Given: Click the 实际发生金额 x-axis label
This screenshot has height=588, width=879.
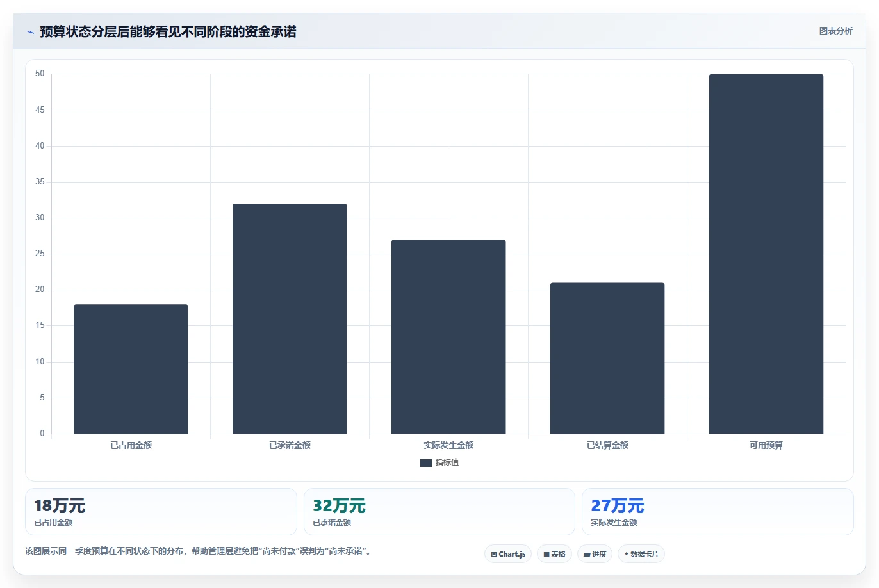Looking at the screenshot, I should point(448,445).
